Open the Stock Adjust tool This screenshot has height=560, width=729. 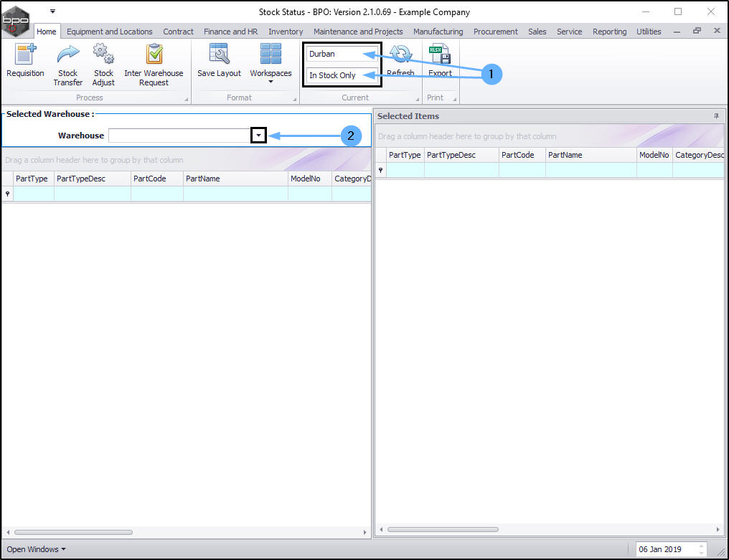(x=103, y=65)
